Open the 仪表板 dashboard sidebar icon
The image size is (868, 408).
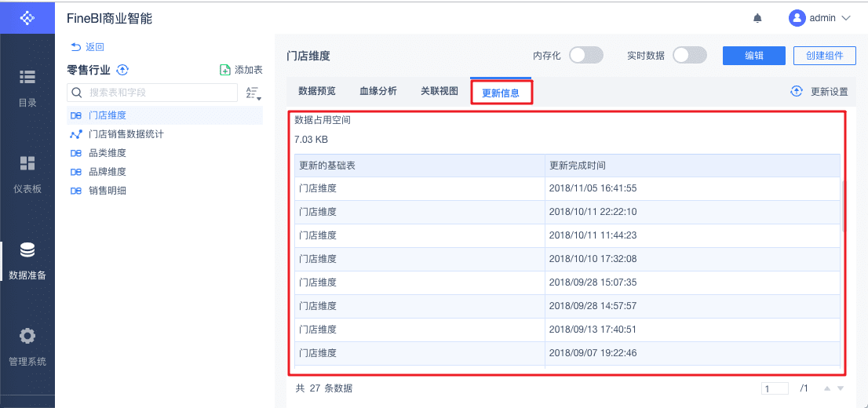pyautogui.click(x=27, y=163)
